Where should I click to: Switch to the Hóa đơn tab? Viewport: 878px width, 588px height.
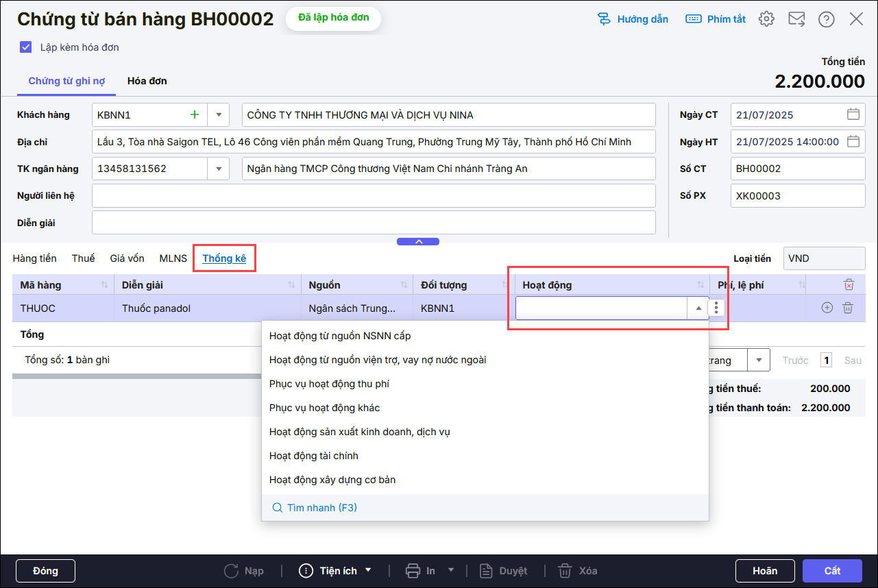coord(147,81)
